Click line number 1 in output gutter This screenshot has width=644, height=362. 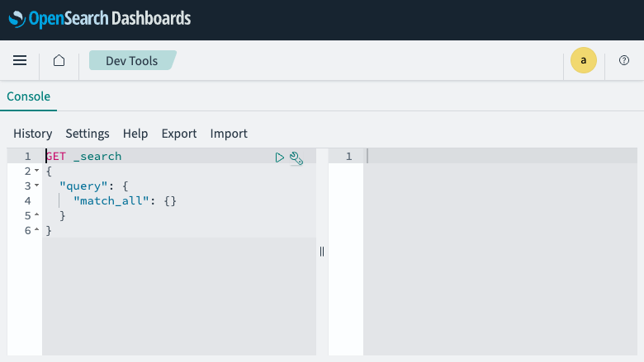coord(348,156)
